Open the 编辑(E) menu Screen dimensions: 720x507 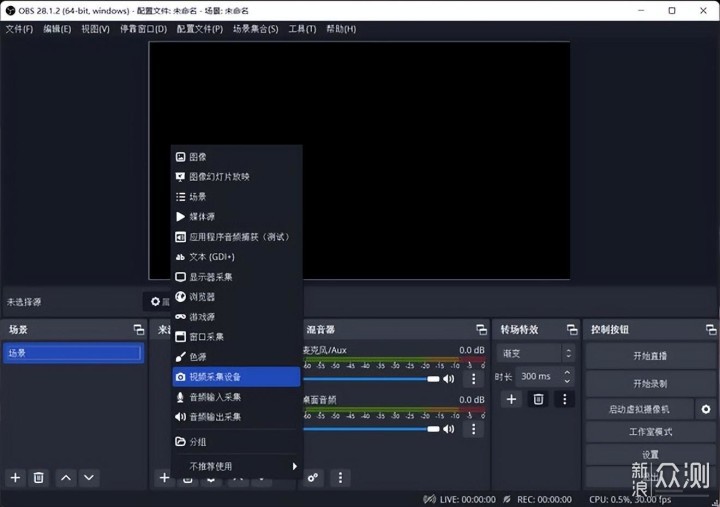57,29
